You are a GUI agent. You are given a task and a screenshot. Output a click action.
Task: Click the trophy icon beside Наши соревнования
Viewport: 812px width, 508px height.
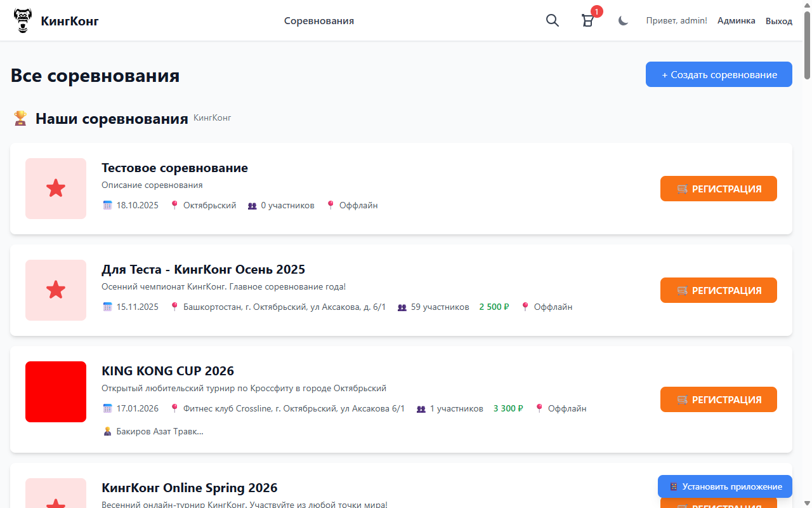(x=20, y=119)
